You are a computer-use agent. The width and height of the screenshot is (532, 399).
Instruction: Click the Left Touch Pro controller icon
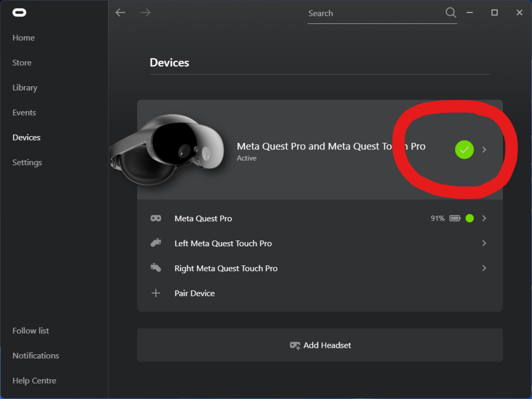[156, 243]
